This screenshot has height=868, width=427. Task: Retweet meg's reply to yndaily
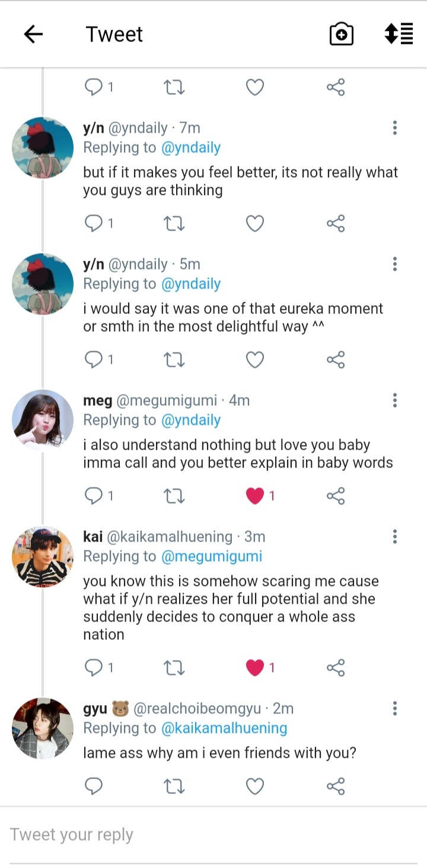(174, 496)
